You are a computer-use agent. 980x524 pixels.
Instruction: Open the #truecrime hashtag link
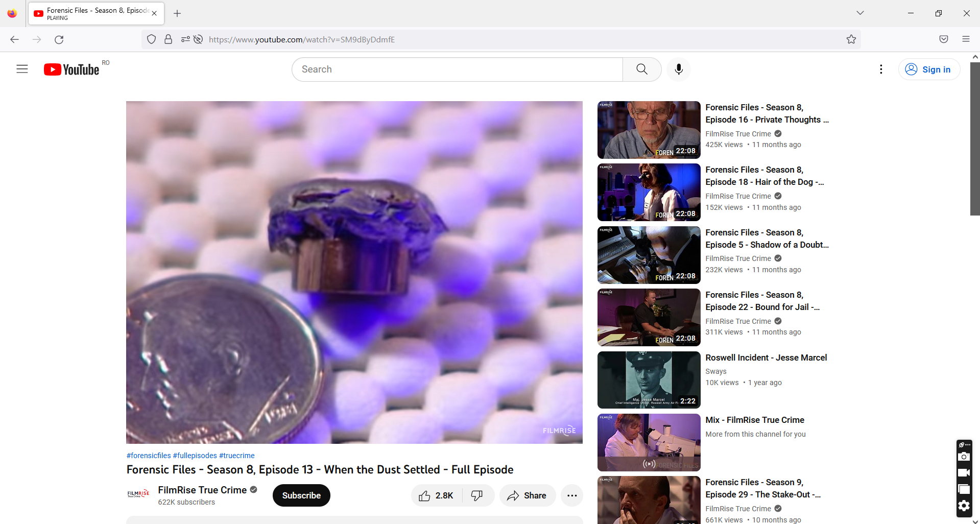click(236, 455)
